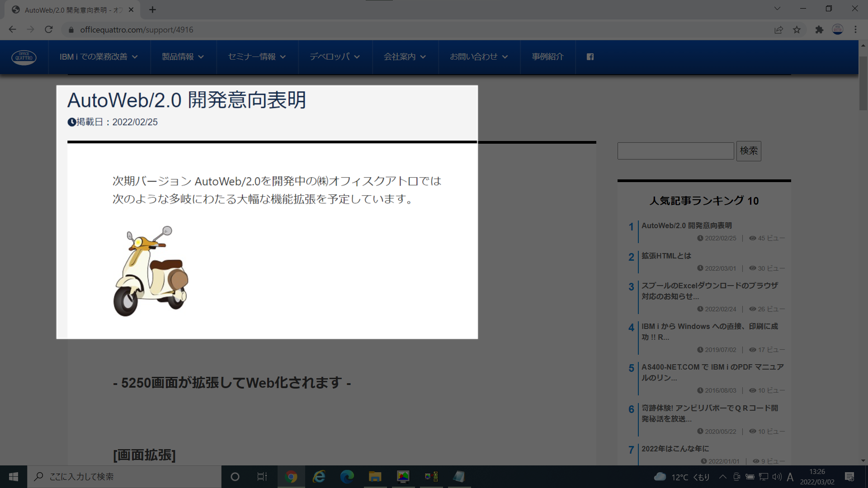The width and height of the screenshot is (868, 488).
Task: Click the browser profile avatar icon
Action: (838, 30)
